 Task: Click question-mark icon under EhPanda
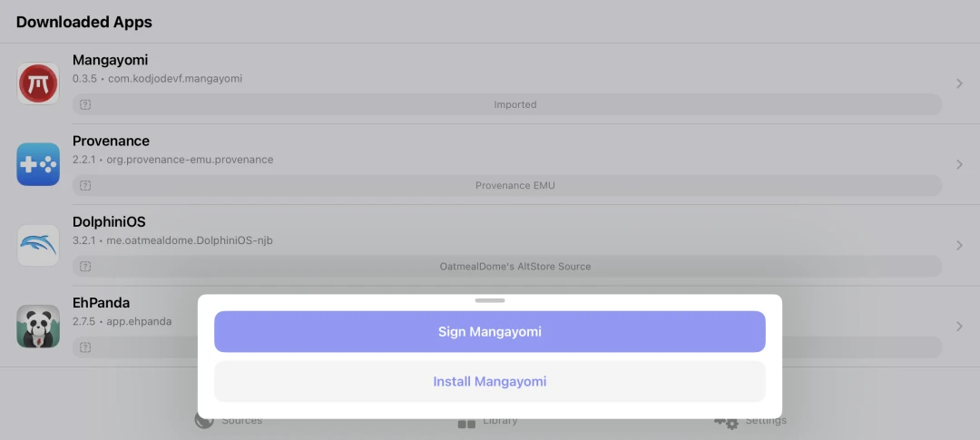pos(85,347)
